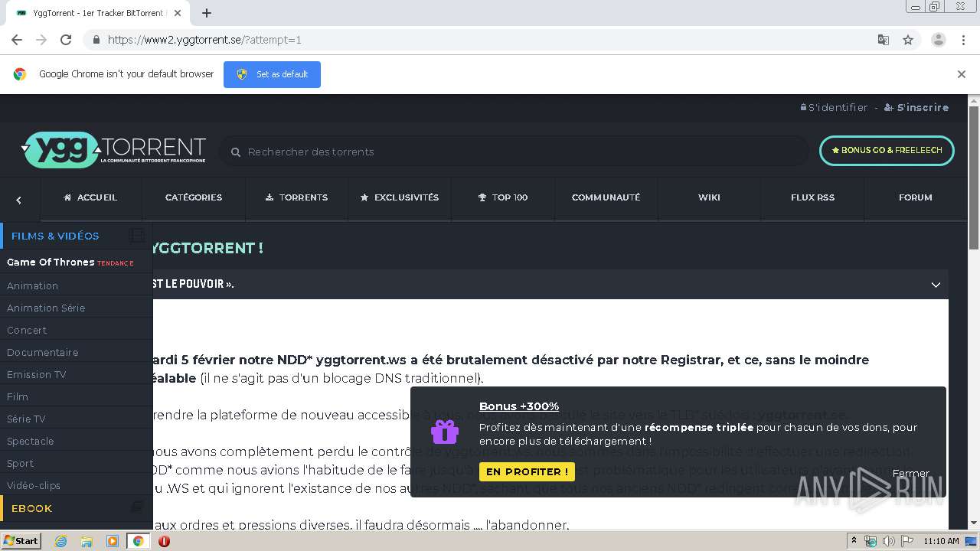
Task: Open the S'inscrire signup link
Action: pyautogui.click(x=916, y=108)
